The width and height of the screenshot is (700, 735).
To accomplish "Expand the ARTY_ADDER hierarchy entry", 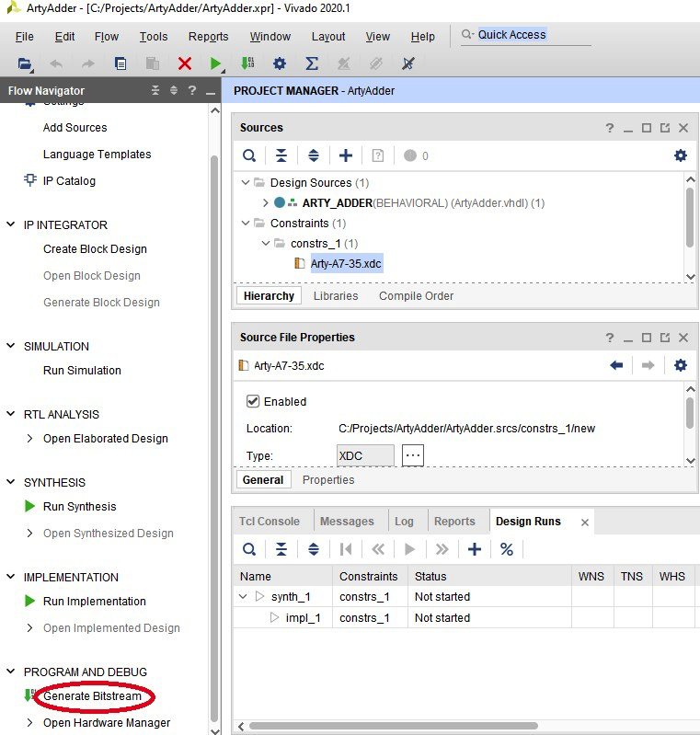I will pyautogui.click(x=265, y=203).
